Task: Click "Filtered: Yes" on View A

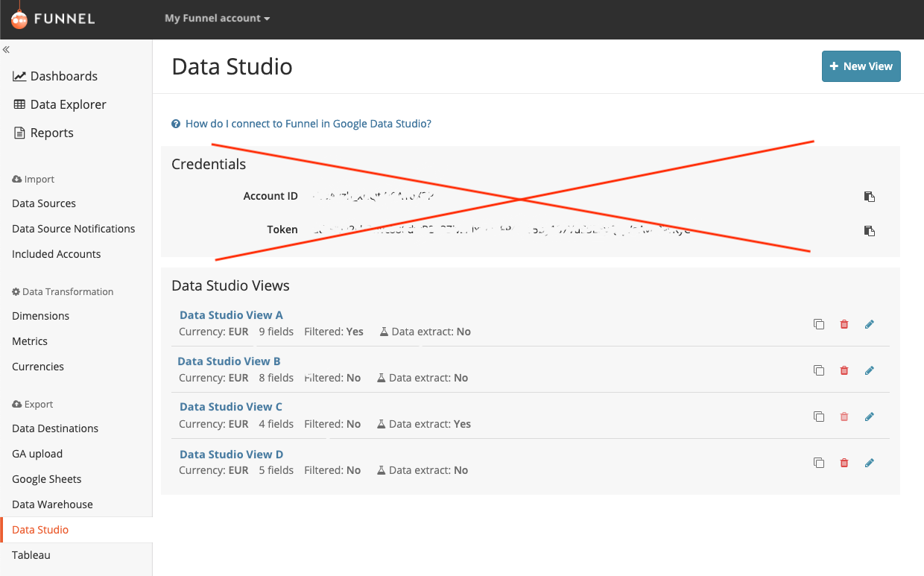Action: [334, 332]
